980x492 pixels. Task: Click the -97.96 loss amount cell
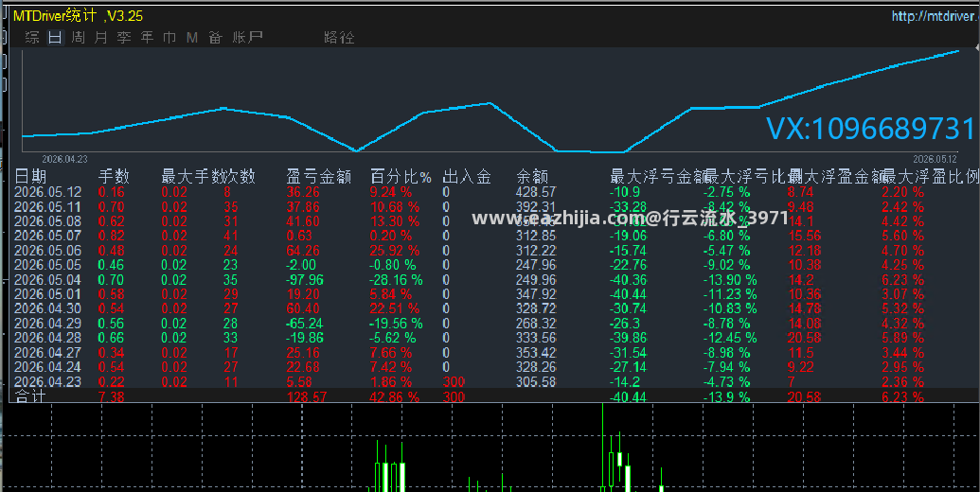click(x=304, y=280)
